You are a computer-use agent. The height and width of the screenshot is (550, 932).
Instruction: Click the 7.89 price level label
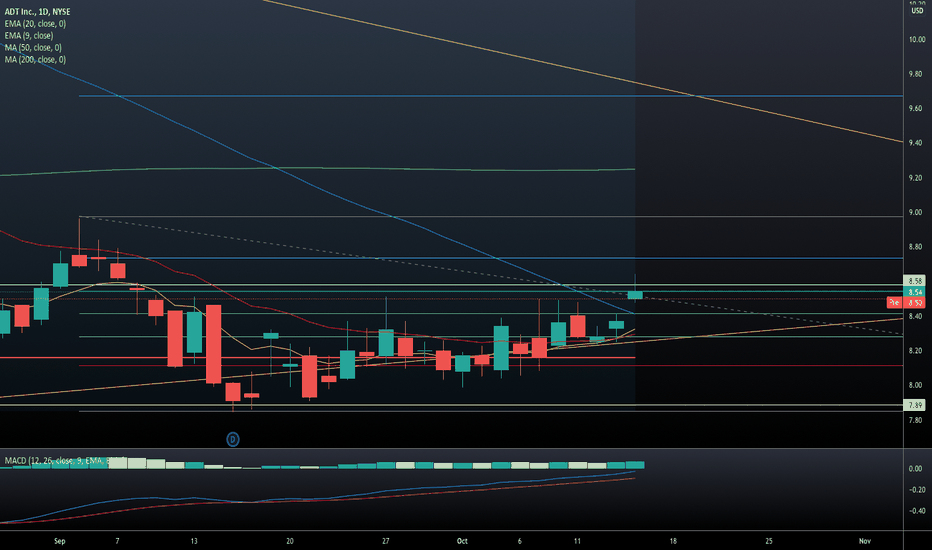point(914,405)
